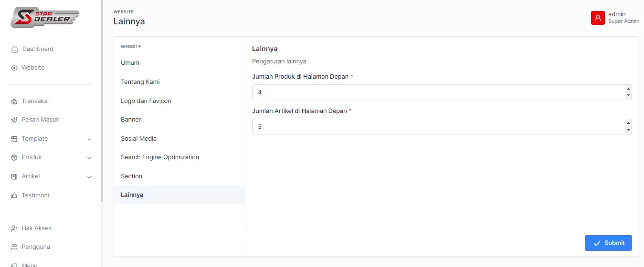
Task: Click the Star Dealer logo
Action: (x=45, y=17)
